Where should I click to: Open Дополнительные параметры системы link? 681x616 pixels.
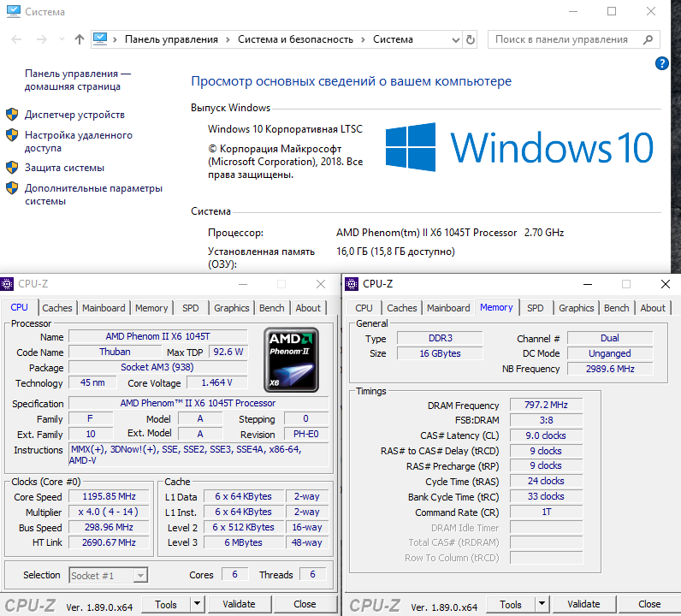pos(93,194)
